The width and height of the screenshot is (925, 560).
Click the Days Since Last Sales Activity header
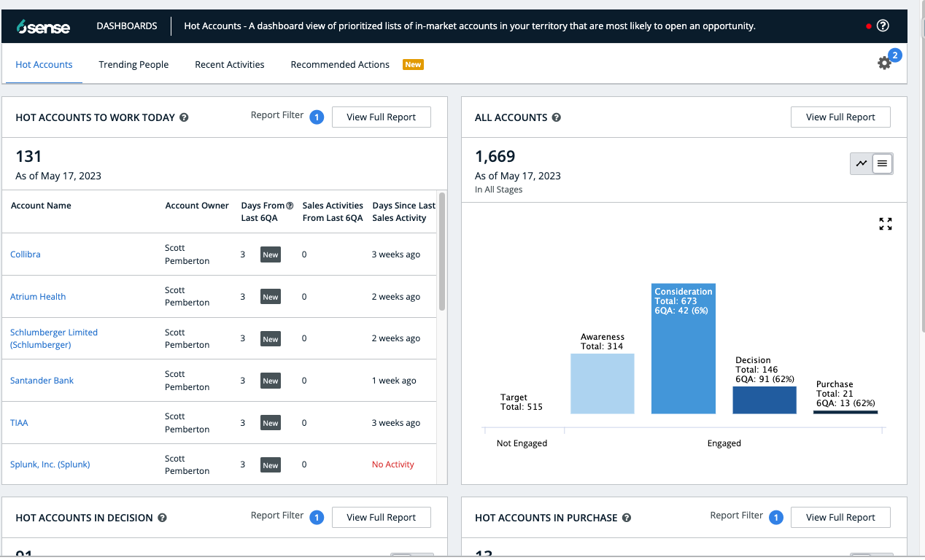[403, 211]
